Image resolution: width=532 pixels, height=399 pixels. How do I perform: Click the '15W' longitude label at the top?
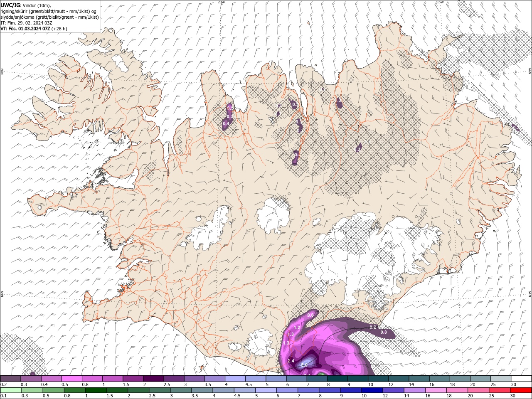[440, 2]
